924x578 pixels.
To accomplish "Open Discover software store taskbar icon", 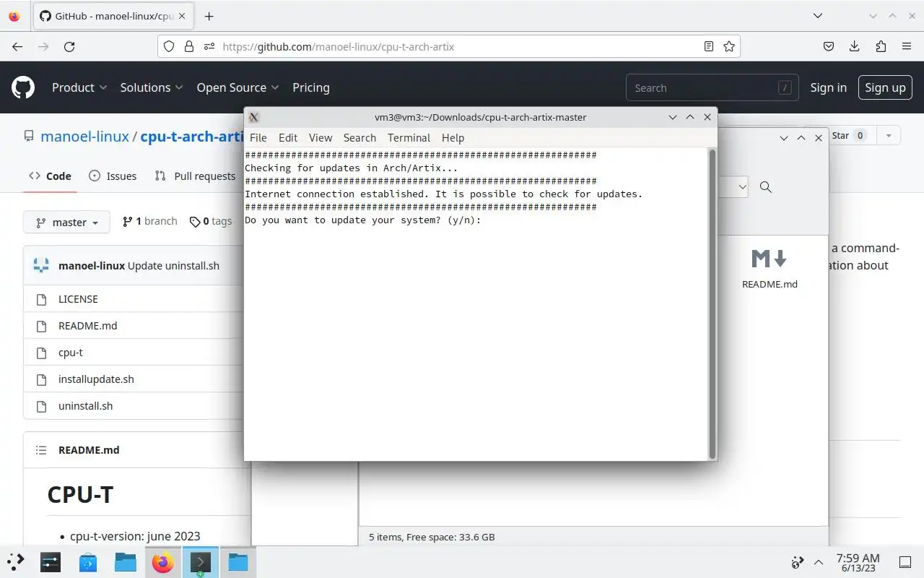I will (88, 561).
